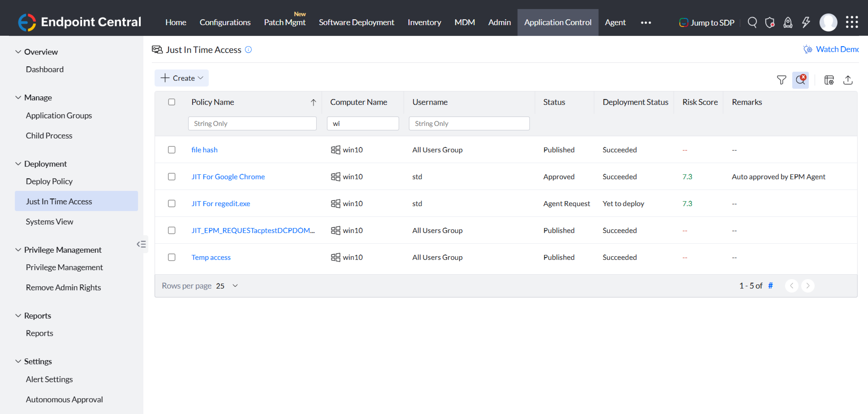
Task: Check the file hash policy checkbox
Action: [x=171, y=150]
